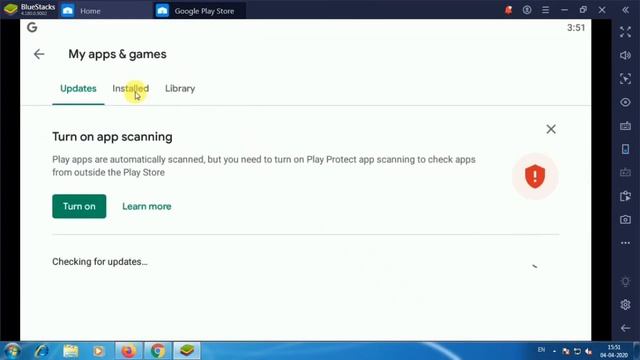Click the My apps & games title
640x360 pixels.
118,54
